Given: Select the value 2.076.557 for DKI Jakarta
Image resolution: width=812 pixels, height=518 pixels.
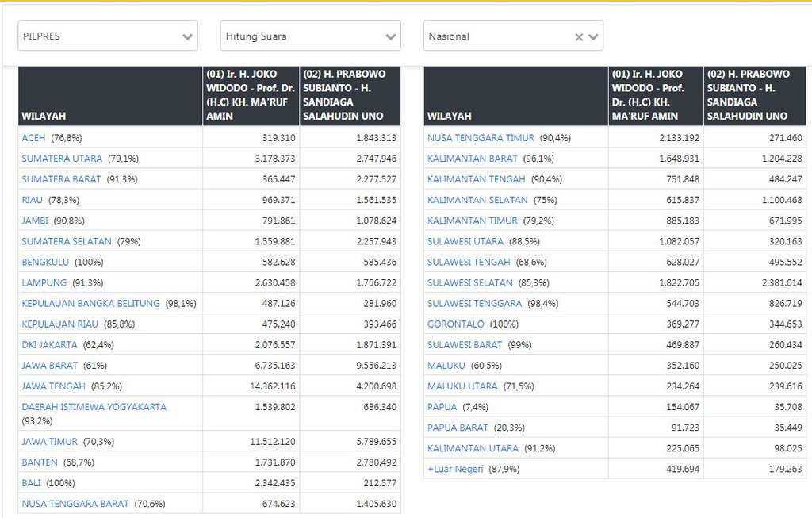Looking at the screenshot, I should coord(275,345).
